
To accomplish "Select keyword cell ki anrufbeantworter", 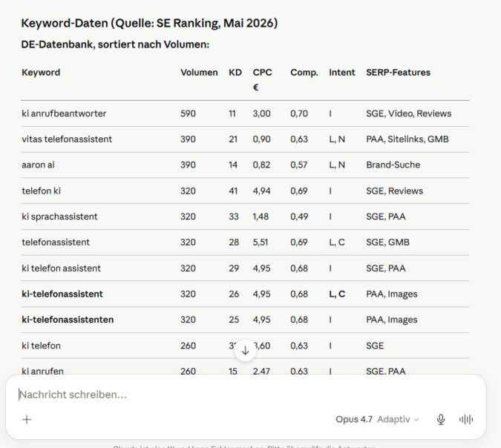I will [64, 113].
